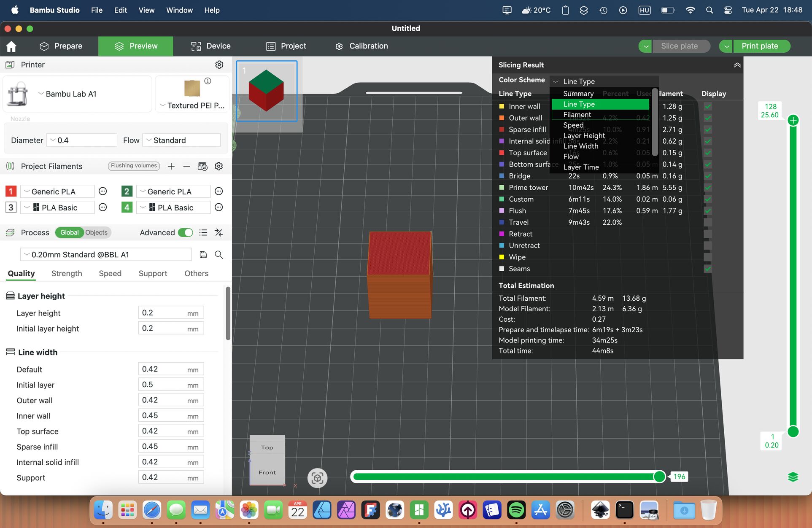This screenshot has width=812, height=528.
Task: Switch to the Device tab
Action: pyautogui.click(x=211, y=46)
